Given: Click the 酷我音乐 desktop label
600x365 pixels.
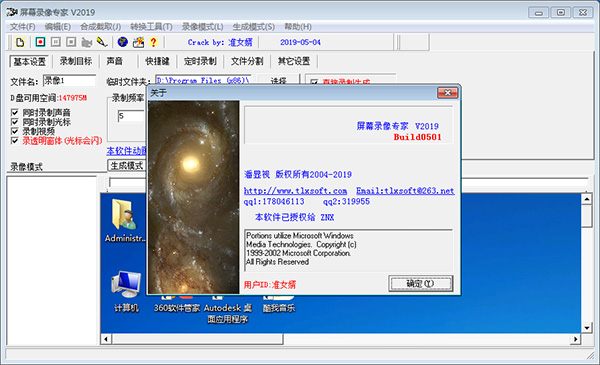Looking at the screenshot, I should tap(279, 308).
